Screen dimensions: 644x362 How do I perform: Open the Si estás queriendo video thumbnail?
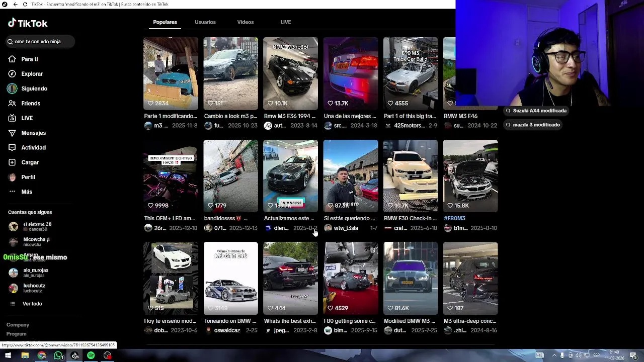(351, 176)
